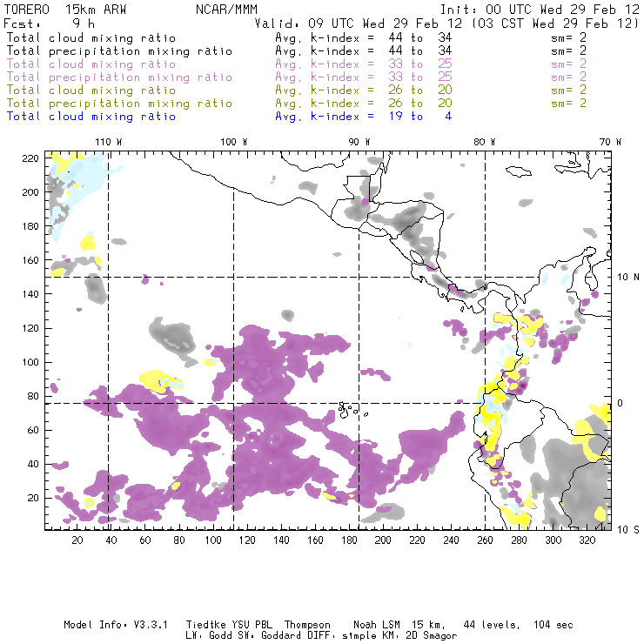Select the x-axis tick label '320'

pos(587,540)
